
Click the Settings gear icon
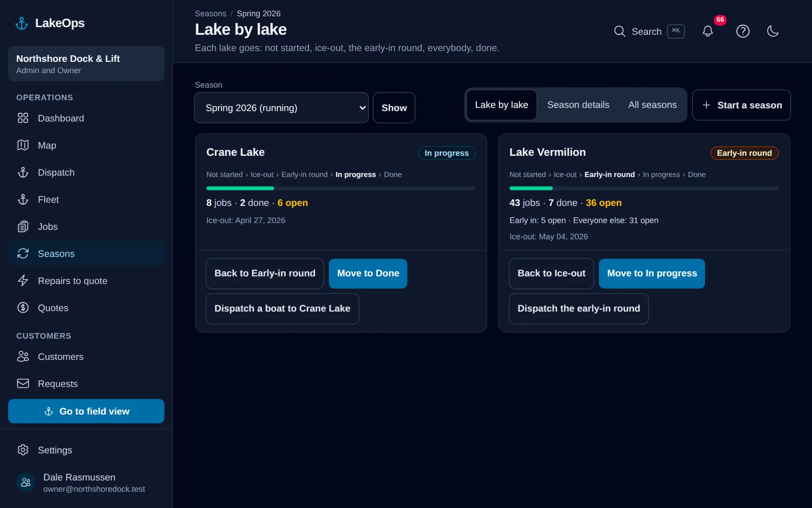pos(23,450)
